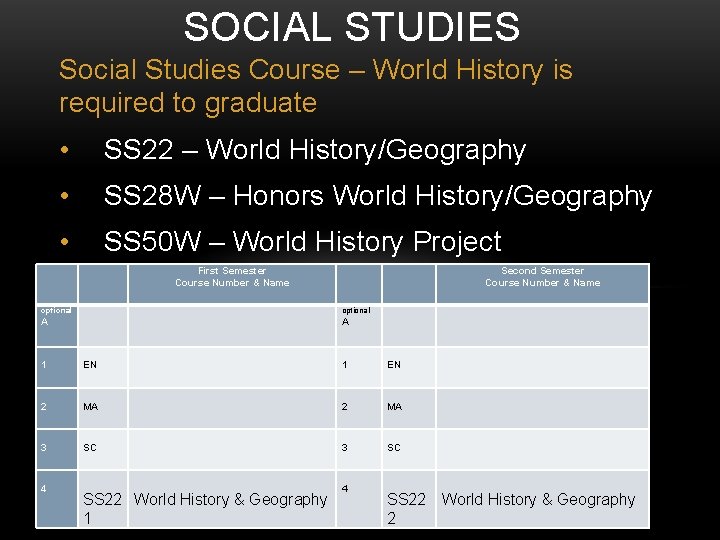Screen dimensions: 720x540
Task: Click the SS50W – World History Project bullet
Action: tap(303, 242)
